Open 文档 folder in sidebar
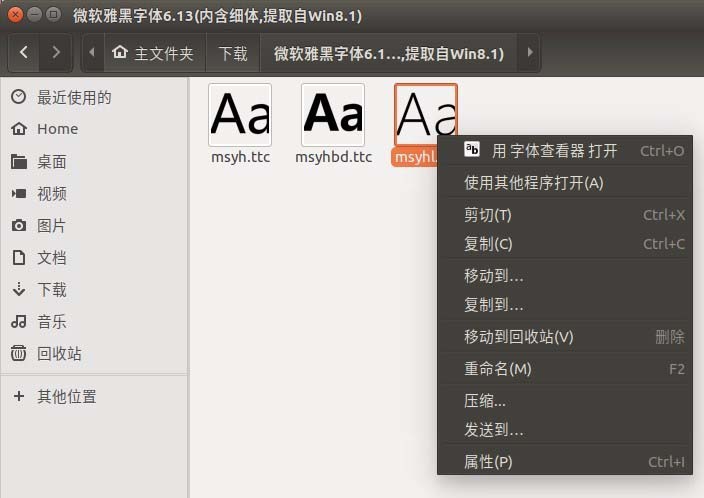Image resolution: width=704 pixels, height=498 pixels. pyautogui.click(x=94, y=257)
